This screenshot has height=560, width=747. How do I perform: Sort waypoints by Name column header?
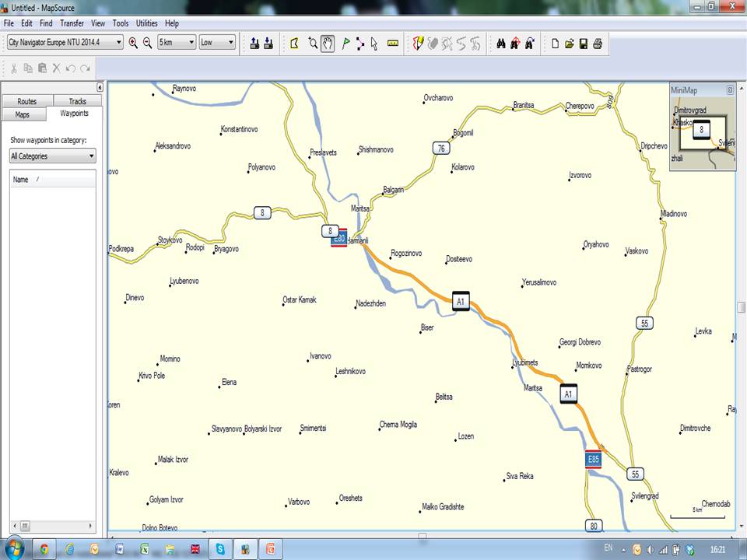21,180
